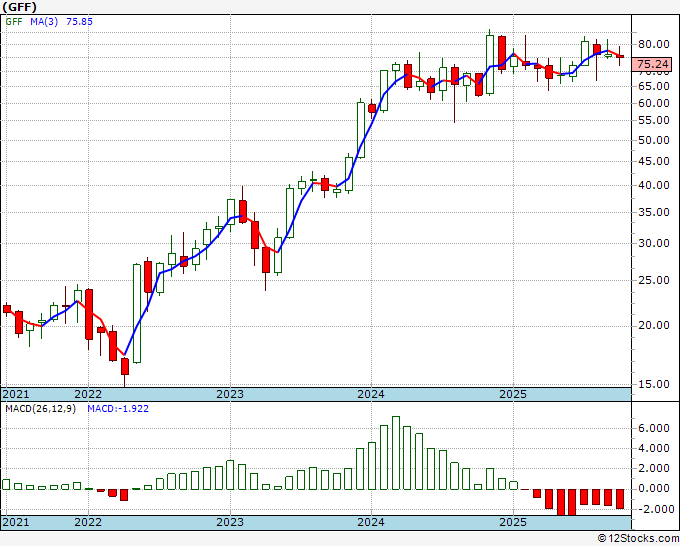Screen dimensions: 680x546
Task: Click the 75.24 current price tag
Action: click(x=652, y=64)
